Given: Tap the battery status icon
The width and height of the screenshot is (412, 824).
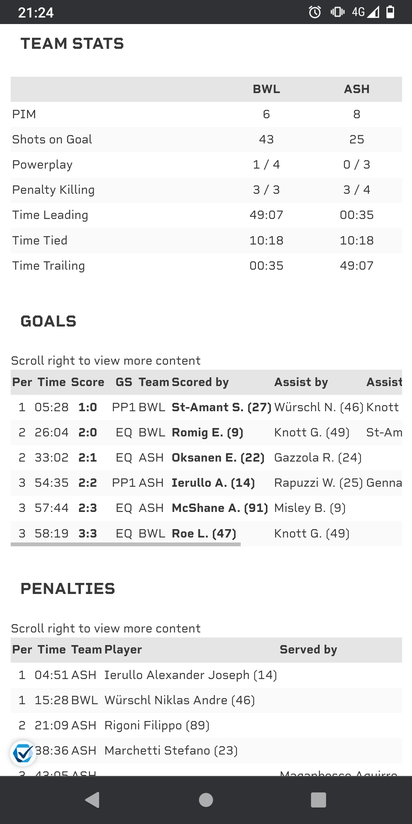Looking at the screenshot, I should [390, 12].
